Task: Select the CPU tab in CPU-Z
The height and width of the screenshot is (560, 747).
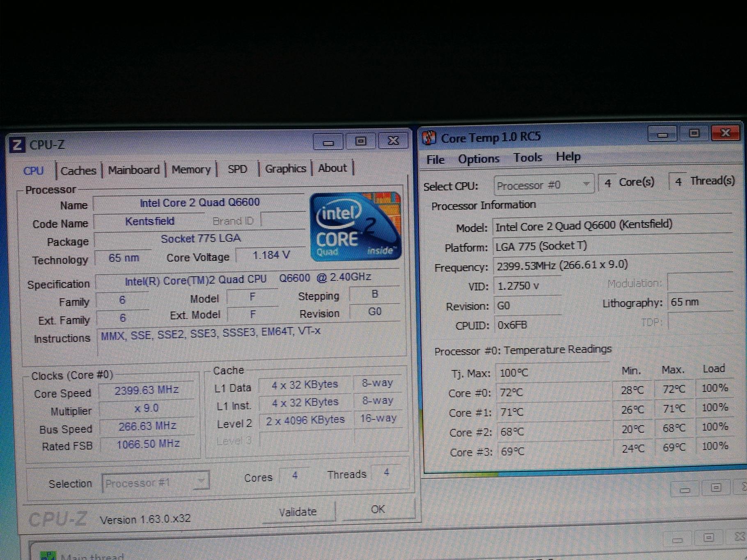Action: tap(34, 171)
